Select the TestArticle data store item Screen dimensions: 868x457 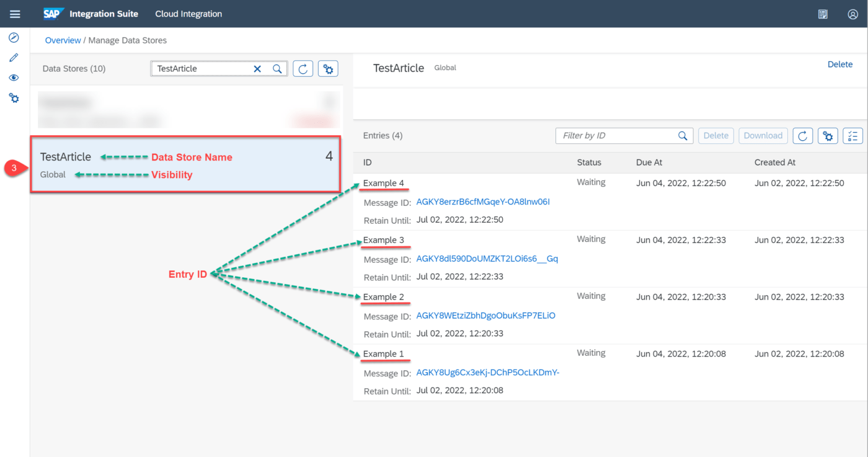tap(185, 164)
